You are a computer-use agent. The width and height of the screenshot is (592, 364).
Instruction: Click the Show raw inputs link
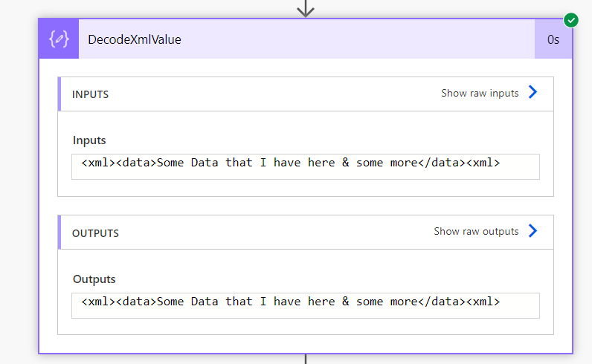click(x=480, y=93)
